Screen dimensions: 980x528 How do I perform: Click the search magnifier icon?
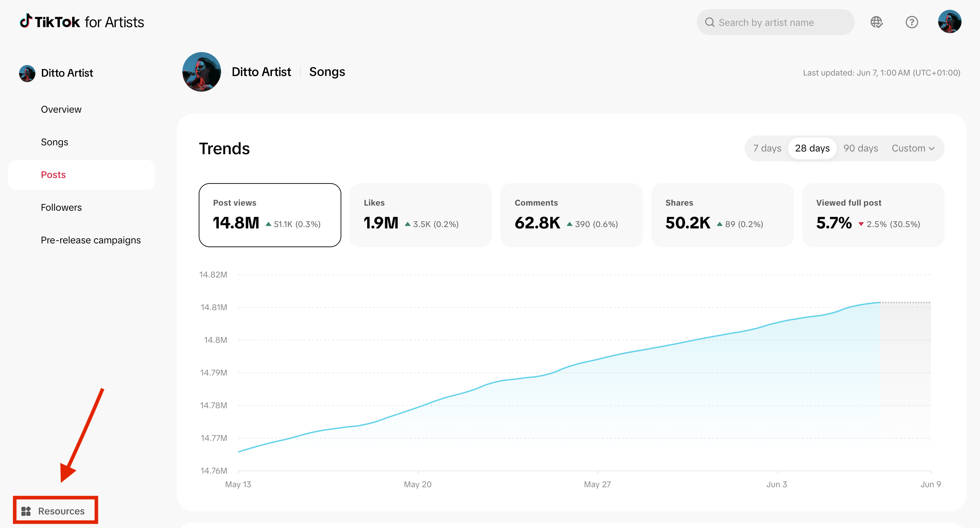point(709,22)
